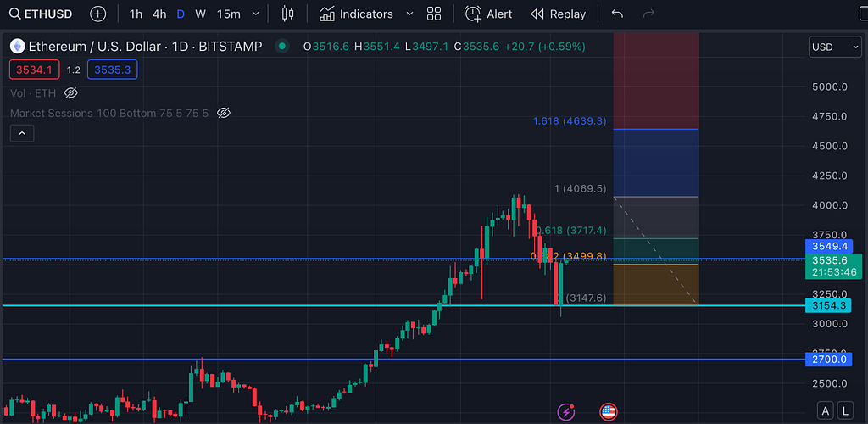This screenshot has width=868, height=424.
Task: Start bar Replay mode
Action: [x=558, y=14]
